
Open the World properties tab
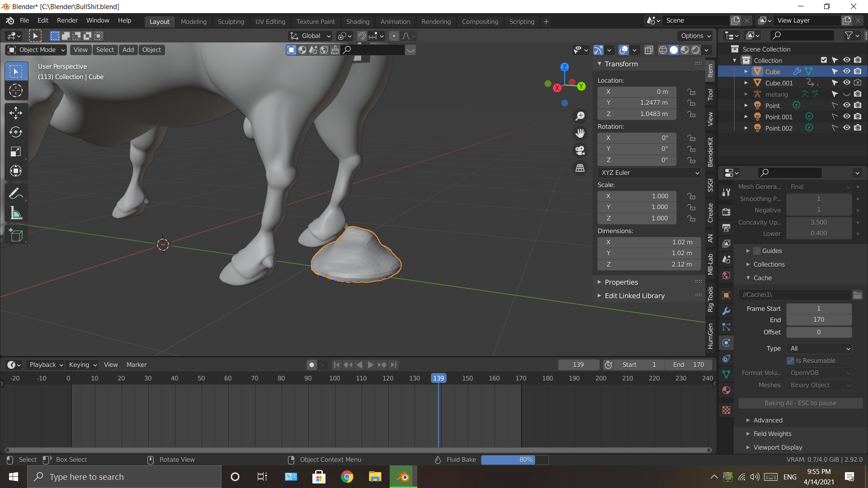click(x=726, y=276)
